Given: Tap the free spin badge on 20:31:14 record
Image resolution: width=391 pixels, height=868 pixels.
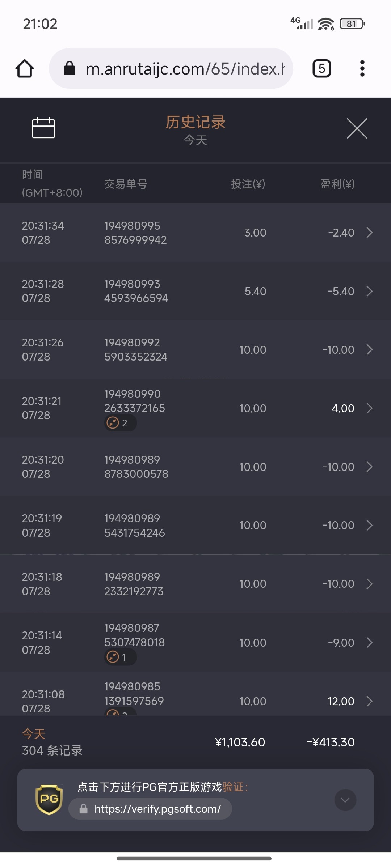Looking at the screenshot, I should (x=120, y=657).
